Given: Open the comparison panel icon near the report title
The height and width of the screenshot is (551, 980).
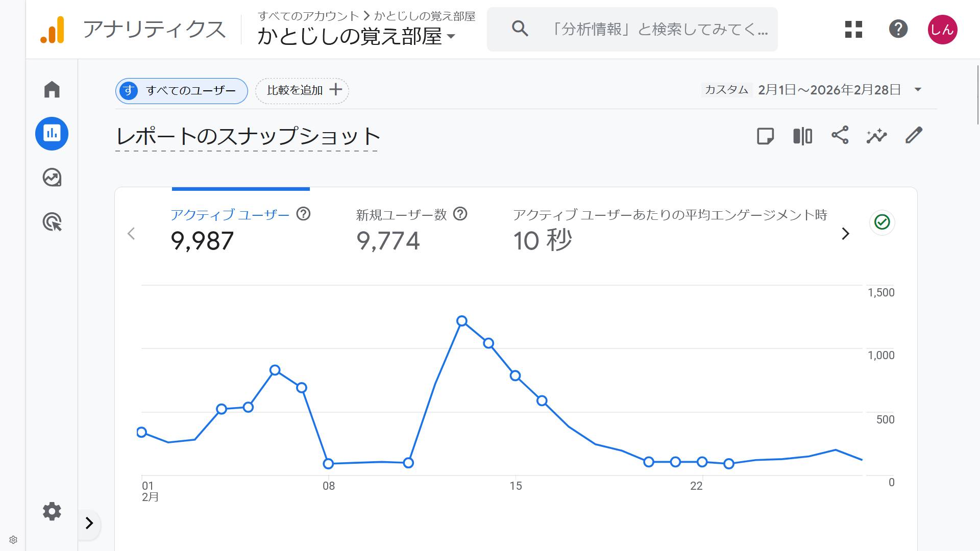Looking at the screenshot, I should [802, 136].
